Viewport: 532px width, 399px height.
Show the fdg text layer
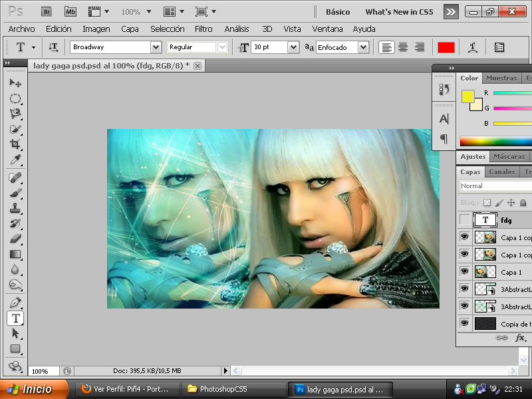464,219
